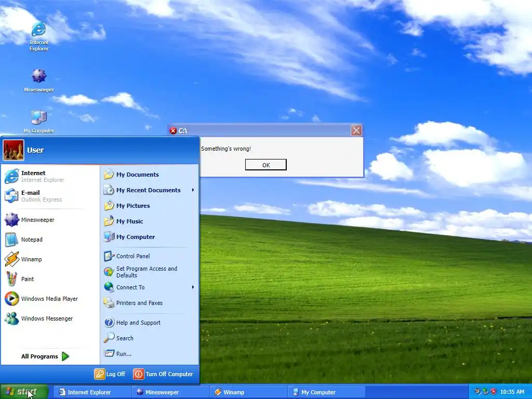Viewport: 532px width, 399px height.
Task: Switch to Minesweeper taskbar button
Action: (x=170, y=392)
